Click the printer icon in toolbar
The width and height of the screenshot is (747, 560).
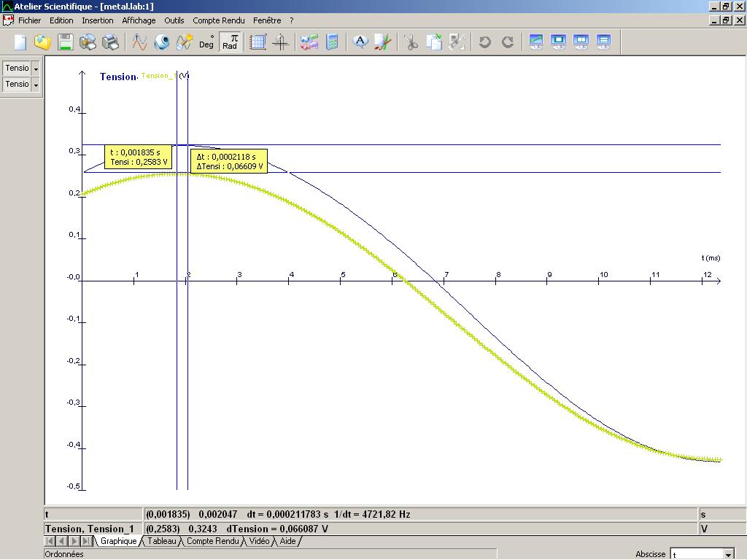[111, 42]
